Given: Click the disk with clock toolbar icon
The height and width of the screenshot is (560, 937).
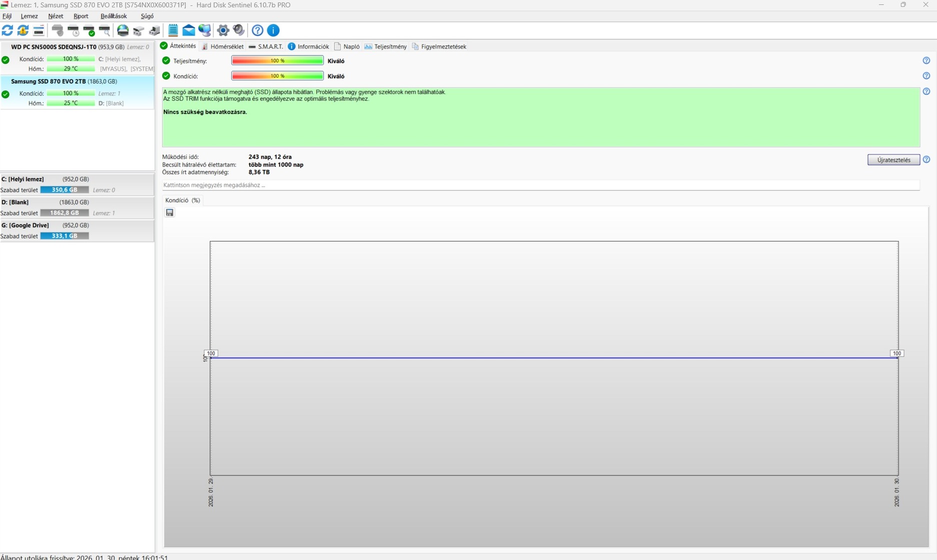Looking at the screenshot, I should (74, 30).
